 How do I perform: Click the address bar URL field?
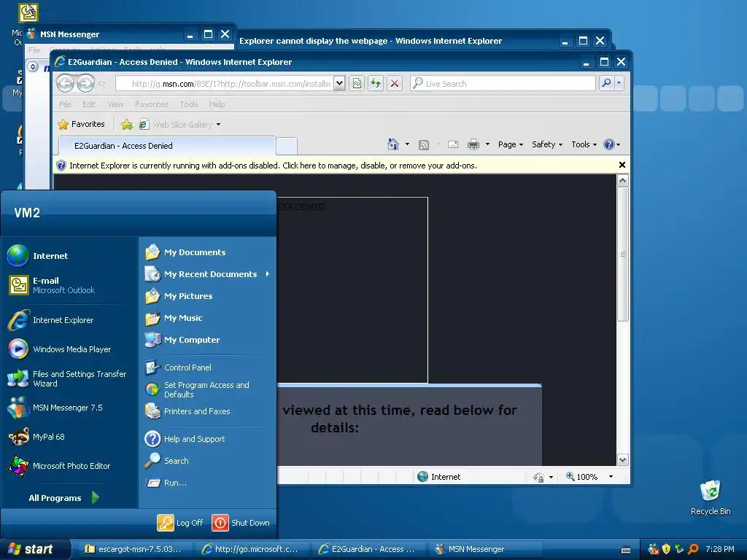coord(224,83)
